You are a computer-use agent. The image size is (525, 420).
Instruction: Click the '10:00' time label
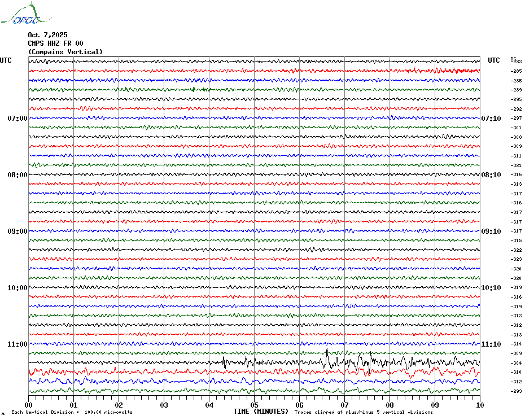17,288
